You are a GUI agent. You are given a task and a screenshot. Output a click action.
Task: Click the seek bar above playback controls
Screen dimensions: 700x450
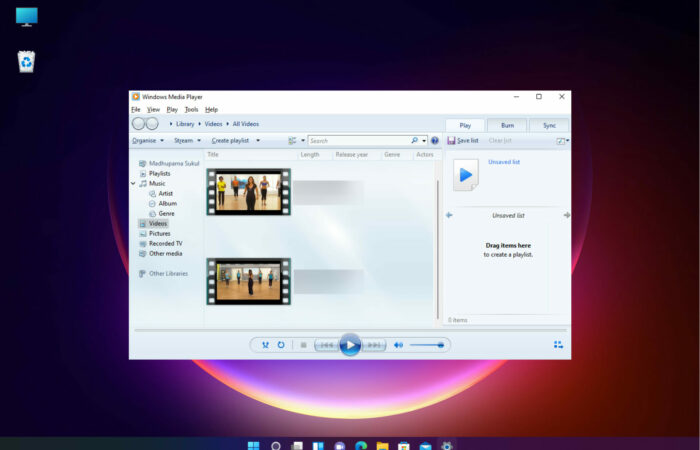(x=350, y=330)
